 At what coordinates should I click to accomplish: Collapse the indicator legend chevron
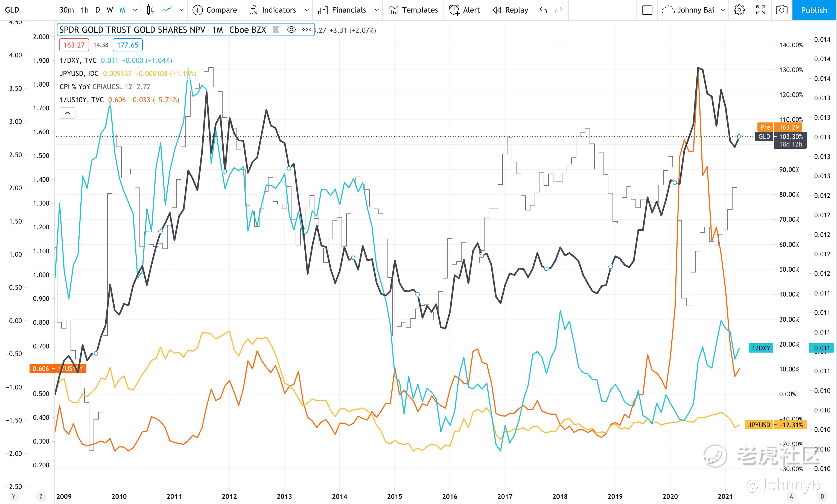click(67, 113)
